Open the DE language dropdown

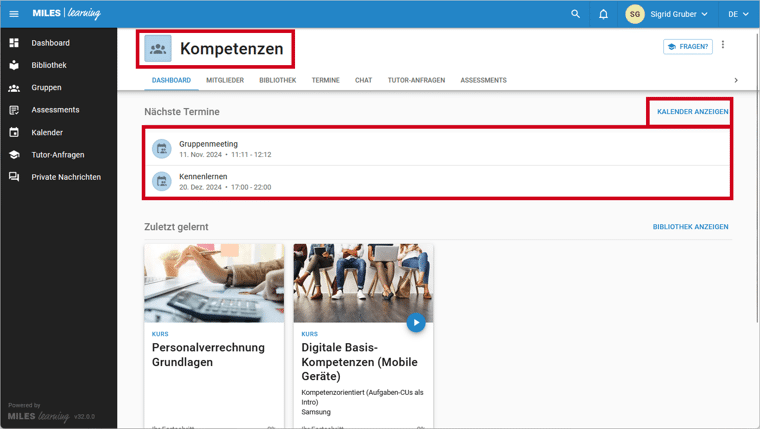(x=738, y=14)
